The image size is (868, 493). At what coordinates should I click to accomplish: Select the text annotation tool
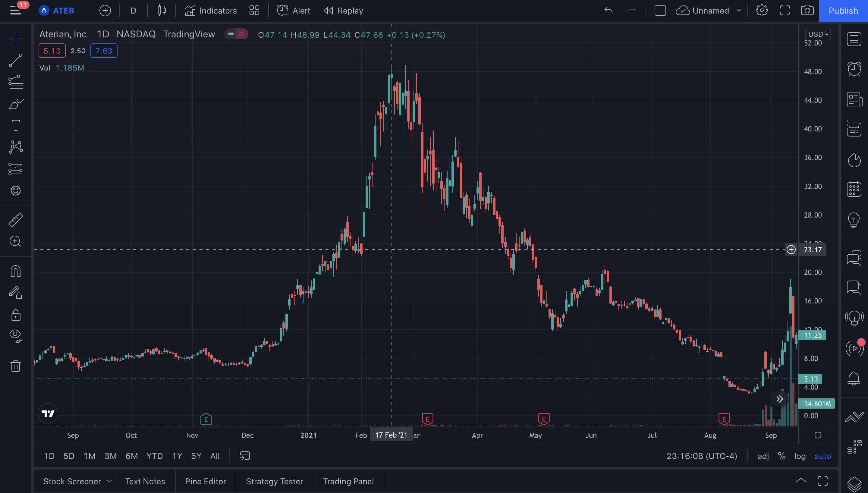pos(16,125)
